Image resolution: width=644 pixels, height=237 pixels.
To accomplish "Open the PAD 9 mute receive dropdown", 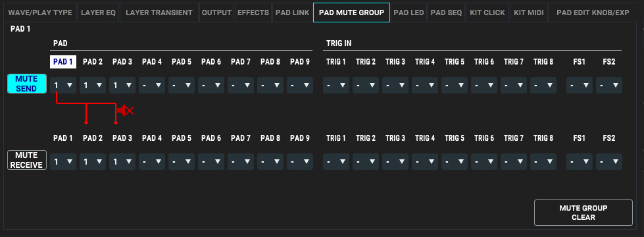I will tap(300, 162).
